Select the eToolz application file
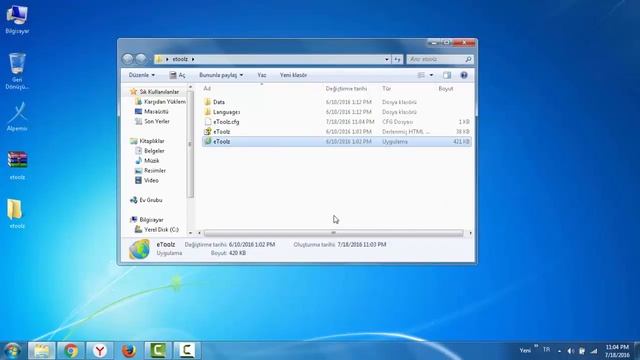 pos(336,142)
